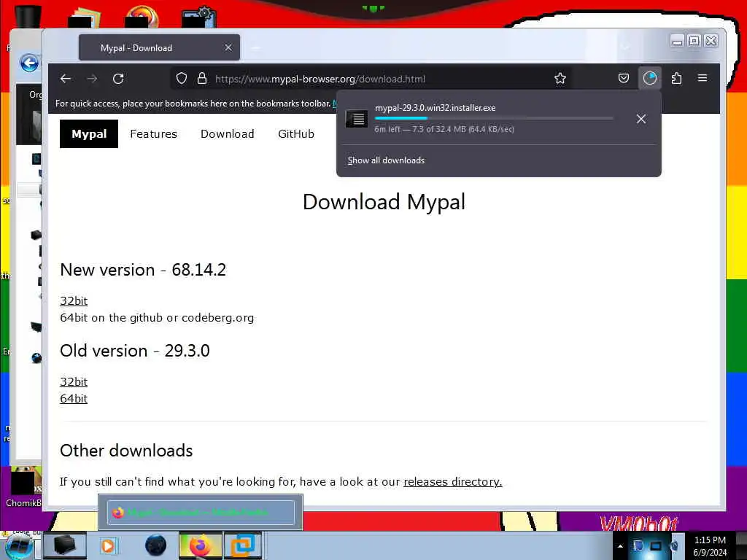
Task: Click the 6m left download status text
Action: click(444, 129)
